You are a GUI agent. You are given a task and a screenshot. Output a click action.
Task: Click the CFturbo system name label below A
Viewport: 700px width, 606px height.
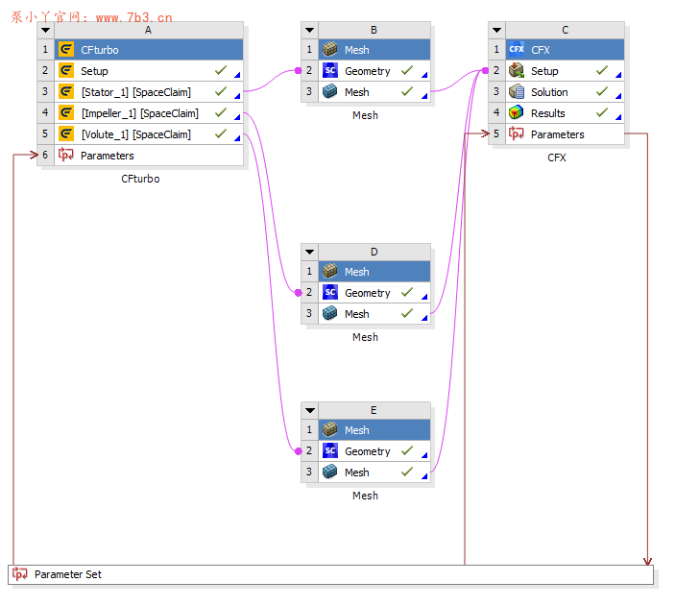(140, 179)
